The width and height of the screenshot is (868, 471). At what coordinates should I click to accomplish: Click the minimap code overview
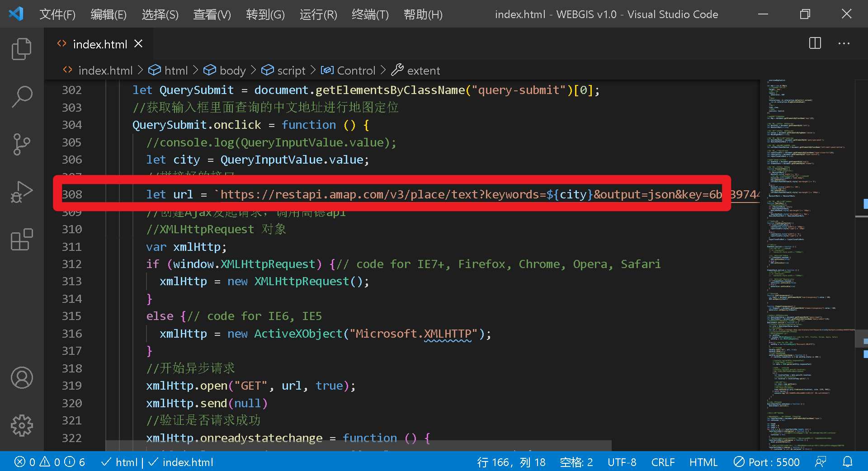click(807, 264)
